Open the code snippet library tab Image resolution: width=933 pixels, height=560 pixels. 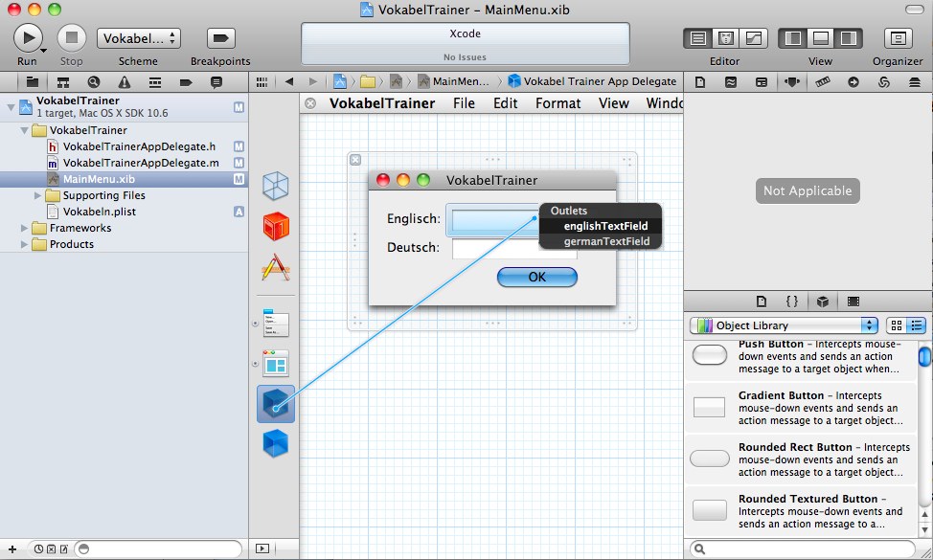(x=791, y=302)
